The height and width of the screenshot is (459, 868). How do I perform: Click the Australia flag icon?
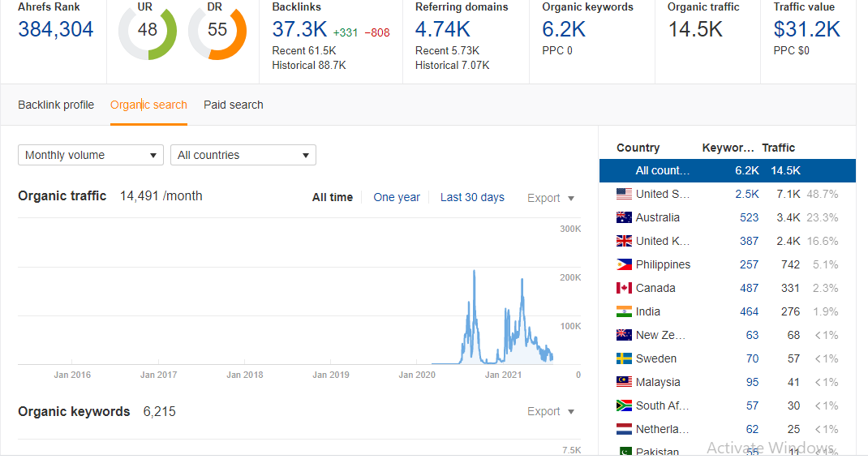(x=624, y=217)
